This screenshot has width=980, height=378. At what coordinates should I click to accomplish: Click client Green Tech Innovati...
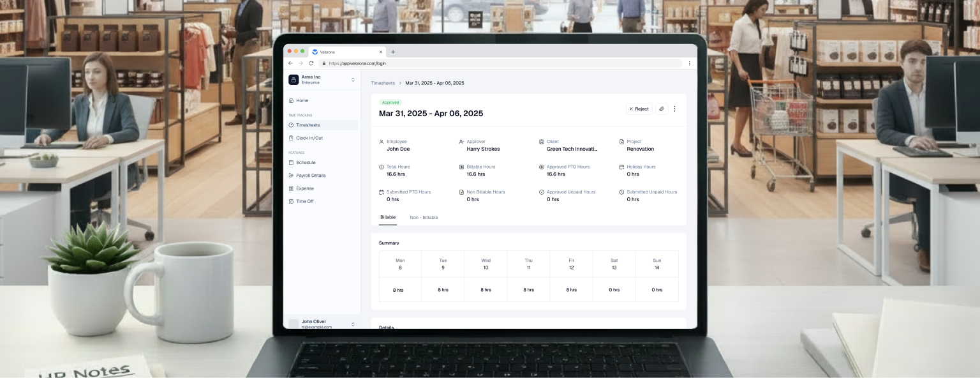point(572,149)
